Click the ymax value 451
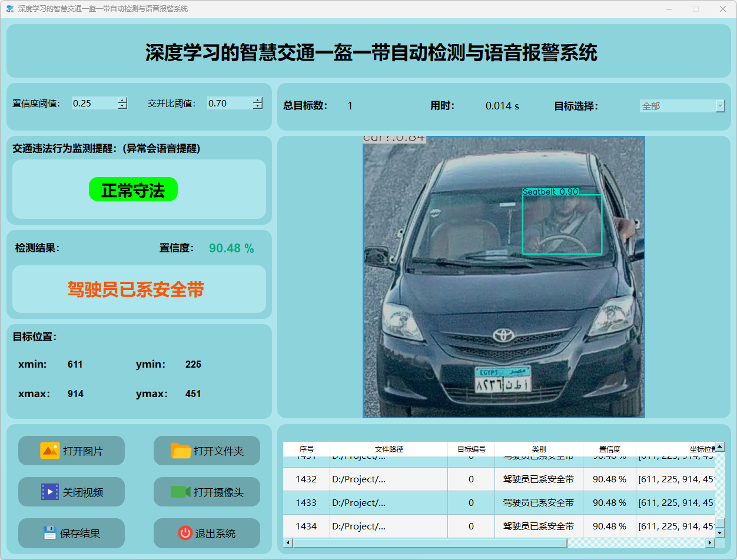The image size is (737, 560). (x=193, y=394)
